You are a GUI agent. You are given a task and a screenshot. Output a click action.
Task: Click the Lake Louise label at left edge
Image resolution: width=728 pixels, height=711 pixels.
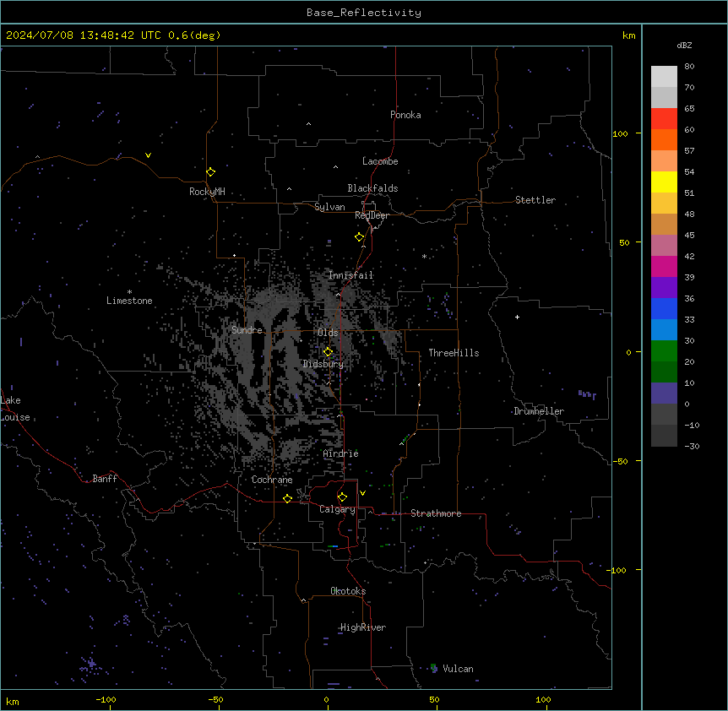click(15, 409)
